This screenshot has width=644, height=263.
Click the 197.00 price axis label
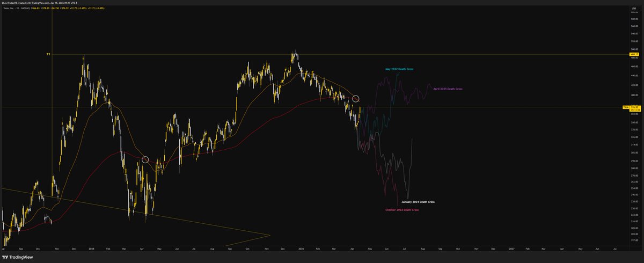coord(635,240)
